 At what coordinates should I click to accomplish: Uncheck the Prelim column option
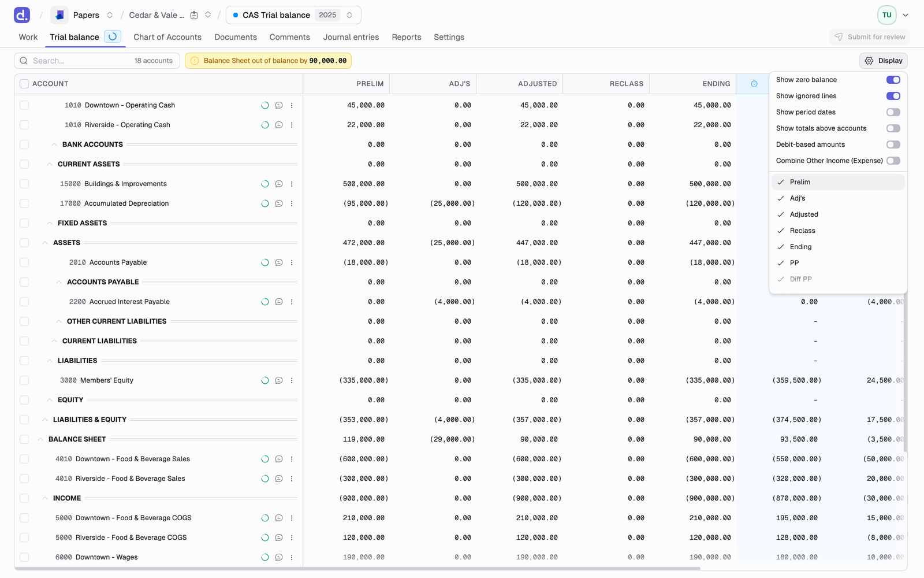click(x=838, y=182)
